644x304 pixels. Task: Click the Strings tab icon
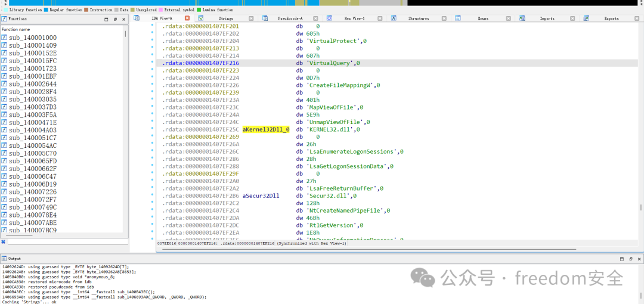click(200, 18)
